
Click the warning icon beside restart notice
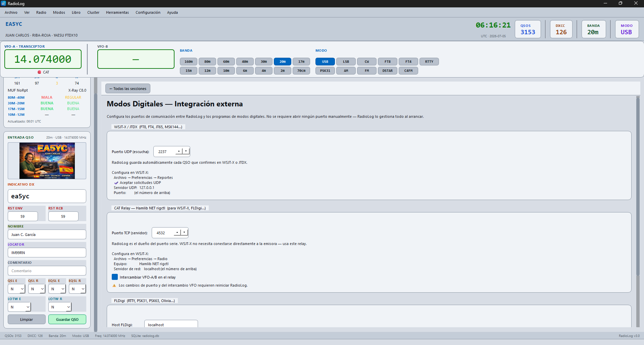click(114, 286)
